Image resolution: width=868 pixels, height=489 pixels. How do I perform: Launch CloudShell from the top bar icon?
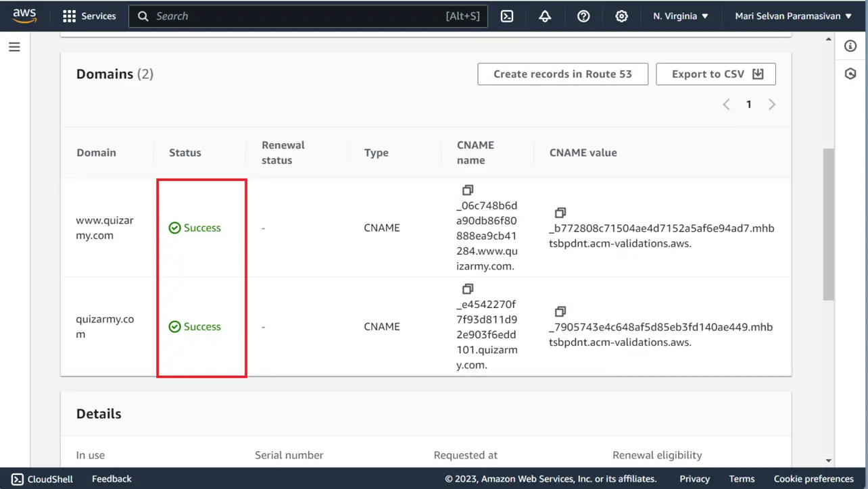[507, 16]
